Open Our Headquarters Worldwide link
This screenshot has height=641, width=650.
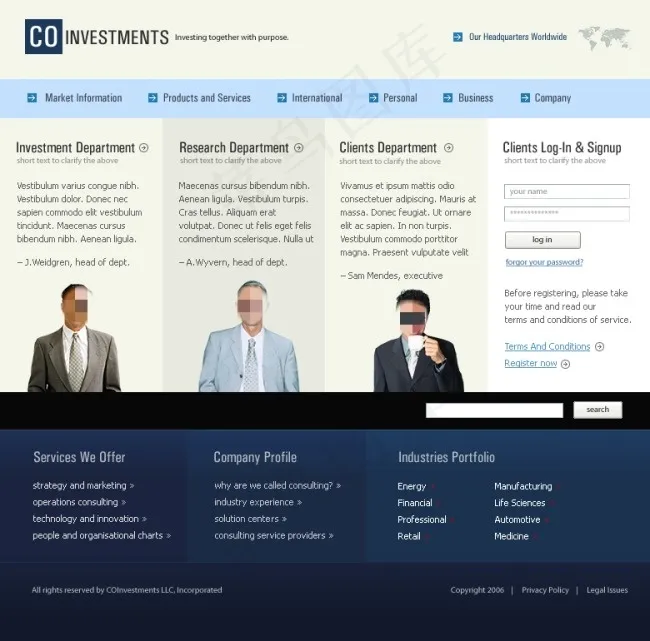click(x=517, y=37)
